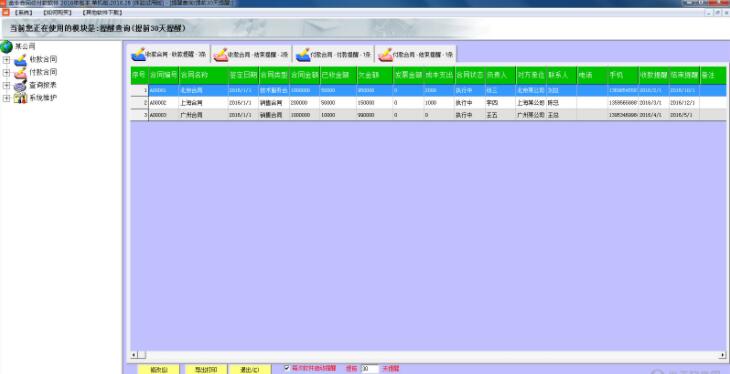Toggle the startup reminder checkbox at bottom

(287, 368)
